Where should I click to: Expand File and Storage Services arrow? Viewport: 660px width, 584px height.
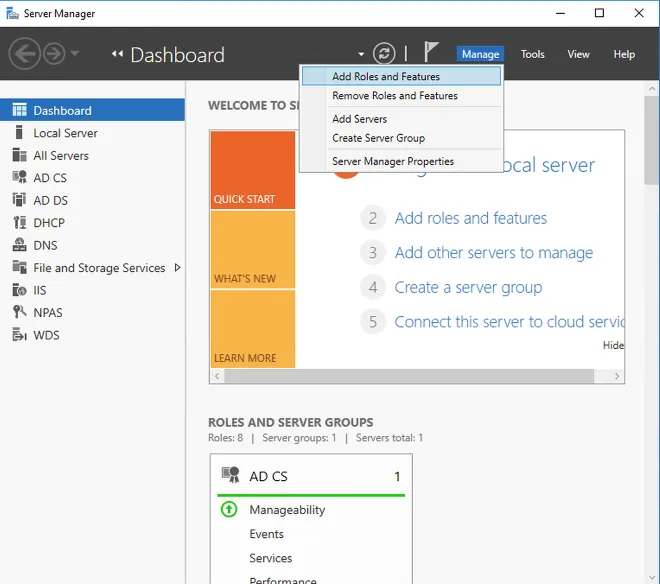point(177,267)
